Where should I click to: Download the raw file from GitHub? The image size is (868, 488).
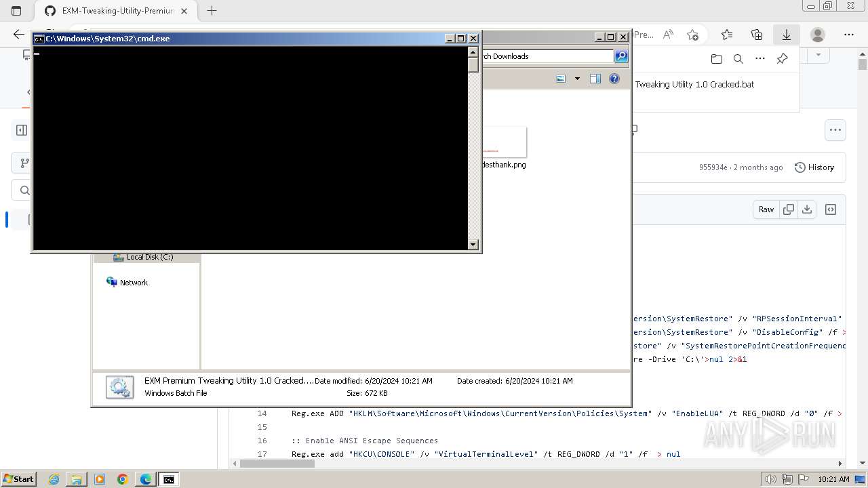click(807, 209)
